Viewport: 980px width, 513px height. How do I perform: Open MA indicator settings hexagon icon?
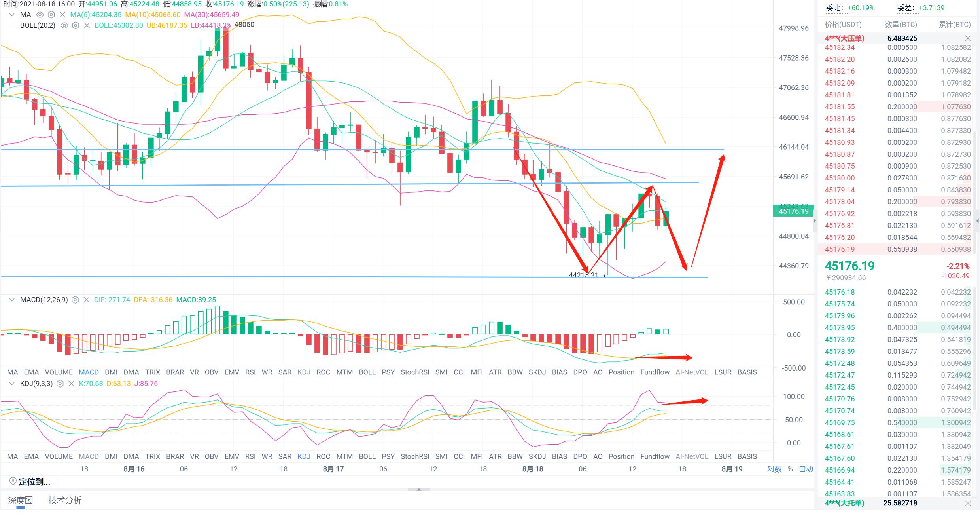click(x=51, y=15)
